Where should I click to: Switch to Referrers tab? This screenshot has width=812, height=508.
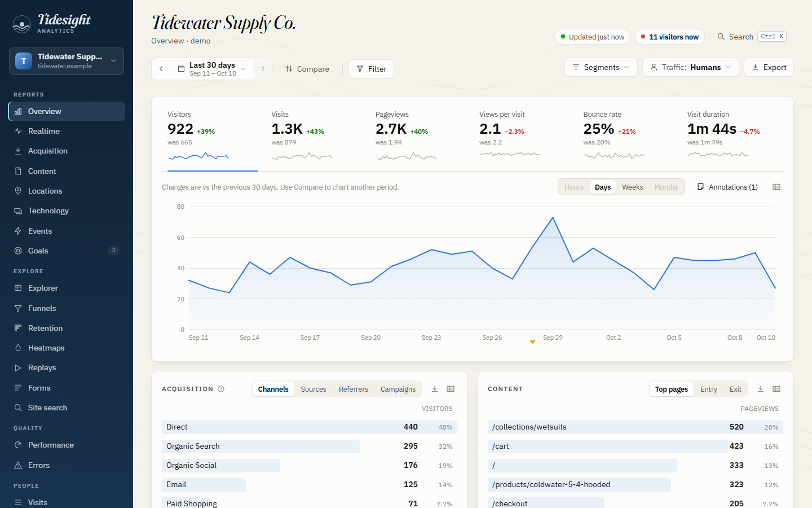click(354, 389)
